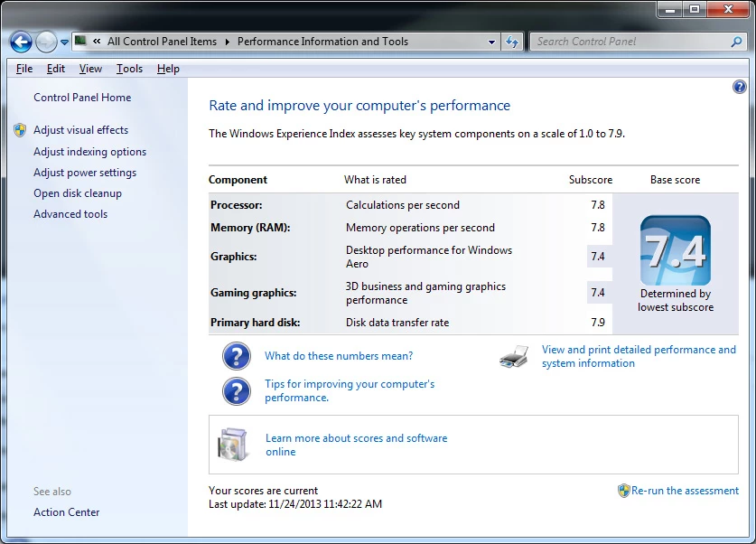Click the Base score column header
This screenshot has width=756, height=544.
click(675, 180)
